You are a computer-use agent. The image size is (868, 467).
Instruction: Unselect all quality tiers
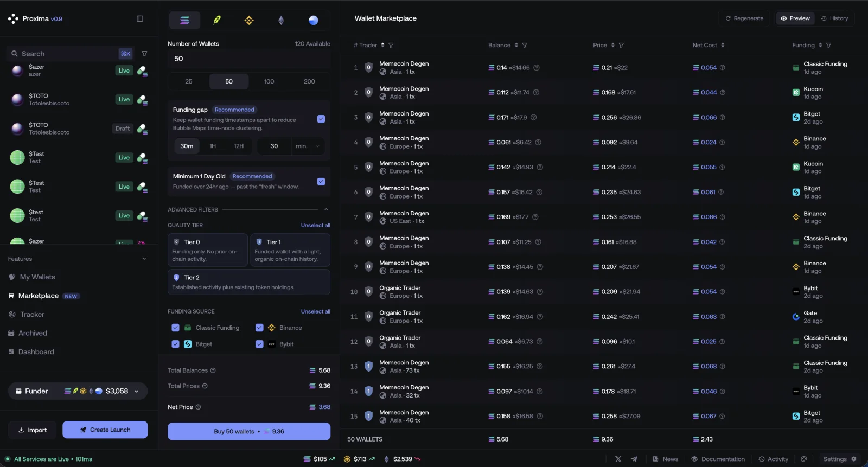click(315, 225)
